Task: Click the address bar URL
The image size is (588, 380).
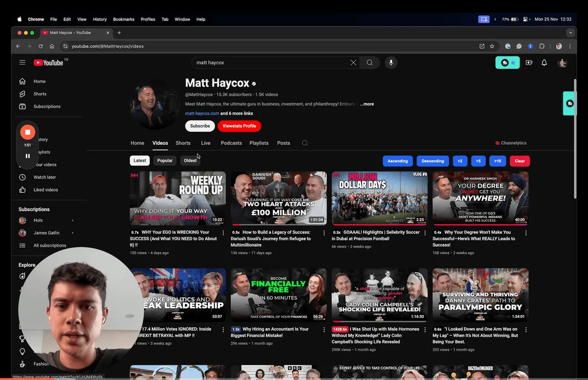Action: pyautogui.click(x=108, y=46)
